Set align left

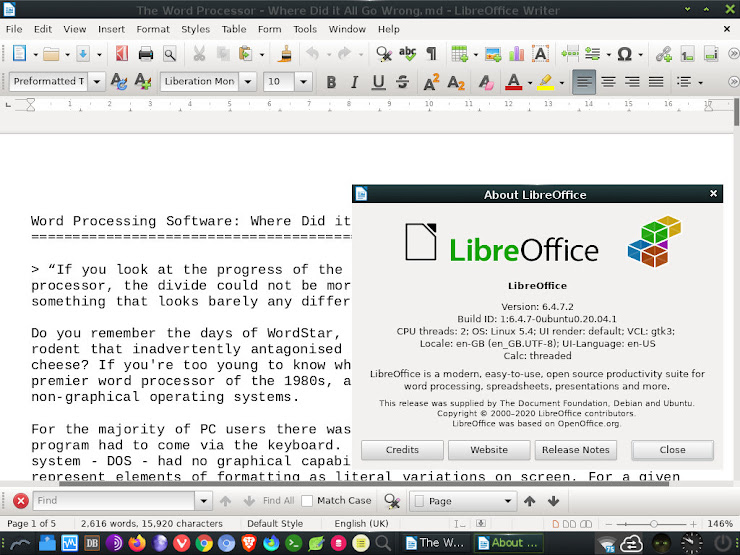coord(584,82)
